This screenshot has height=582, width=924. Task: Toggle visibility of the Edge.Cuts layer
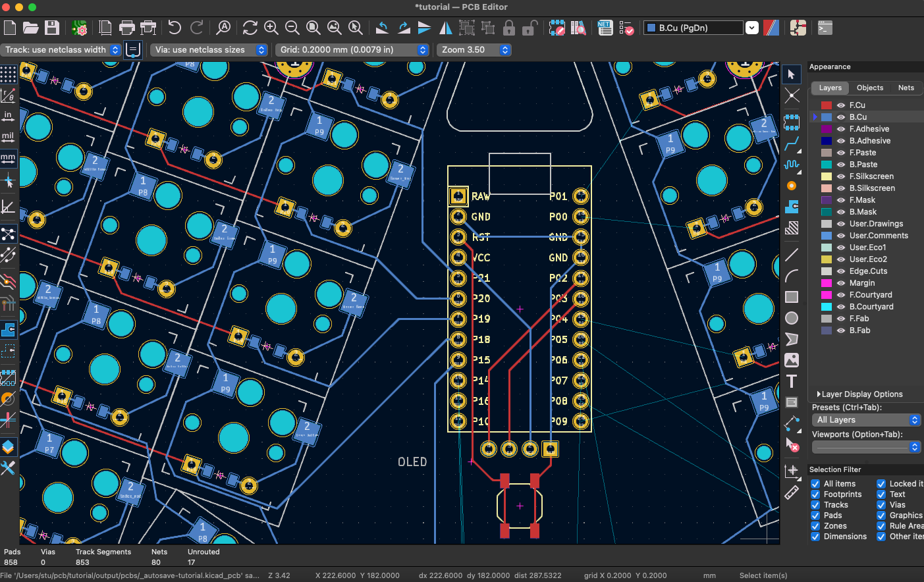pyautogui.click(x=841, y=271)
